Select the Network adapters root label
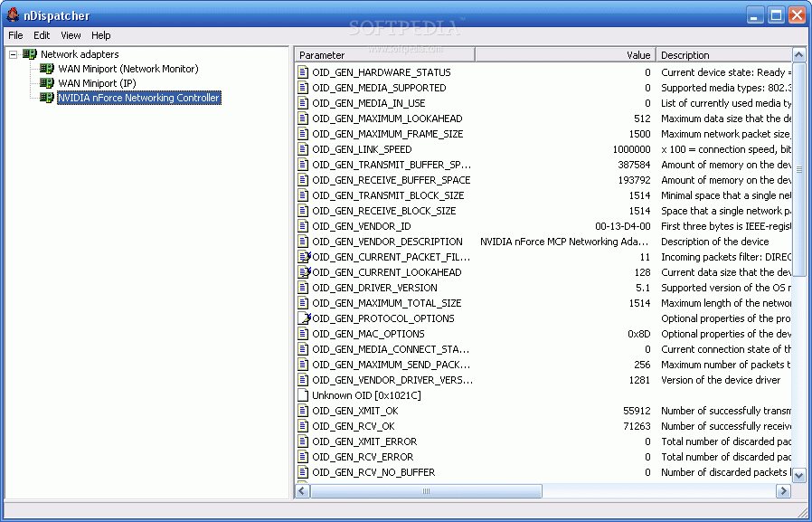The width and height of the screenshot is (812, 522). [x=80, y=54]
